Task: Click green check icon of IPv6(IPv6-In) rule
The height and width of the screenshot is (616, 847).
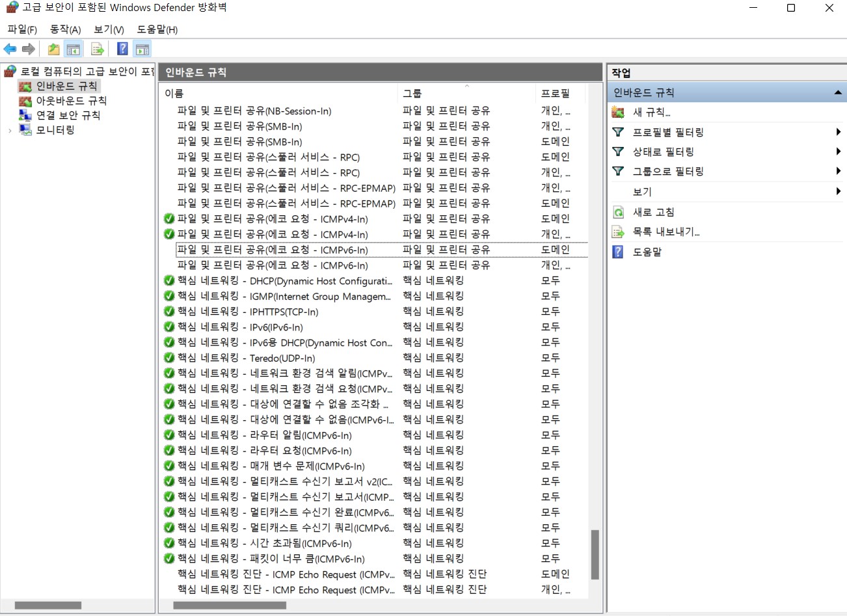Action: coord(169,327)
